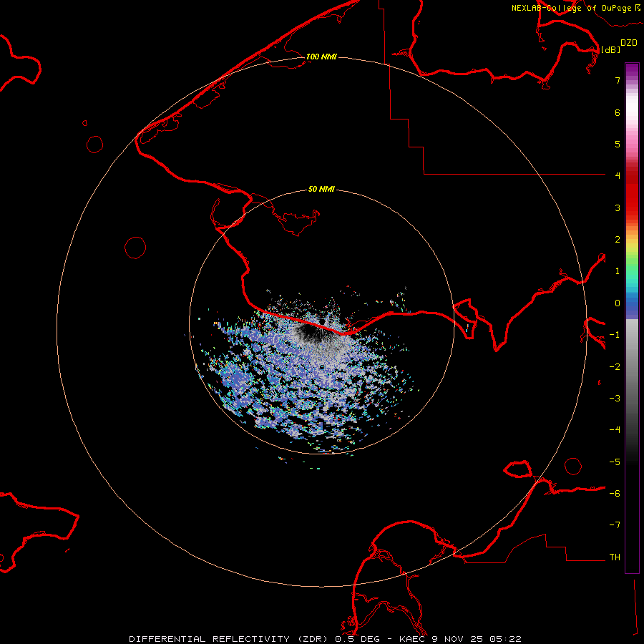Click the -2 value on the color scale
644x644 pixels.
tap(615, 367)
